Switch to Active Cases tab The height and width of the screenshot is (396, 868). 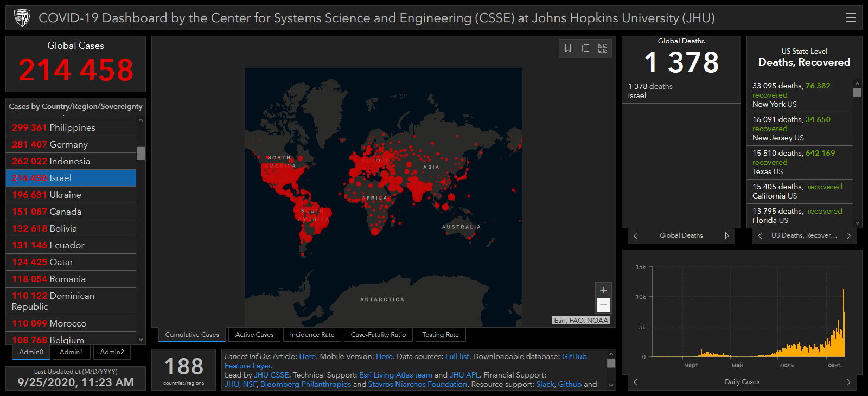pos(254,335)
